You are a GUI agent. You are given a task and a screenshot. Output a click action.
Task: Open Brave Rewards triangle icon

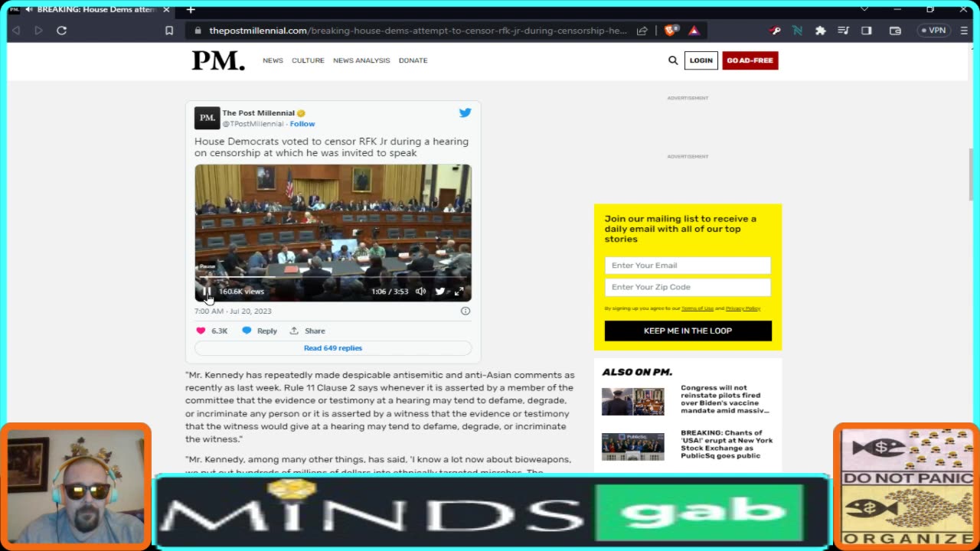pos(694,31)
